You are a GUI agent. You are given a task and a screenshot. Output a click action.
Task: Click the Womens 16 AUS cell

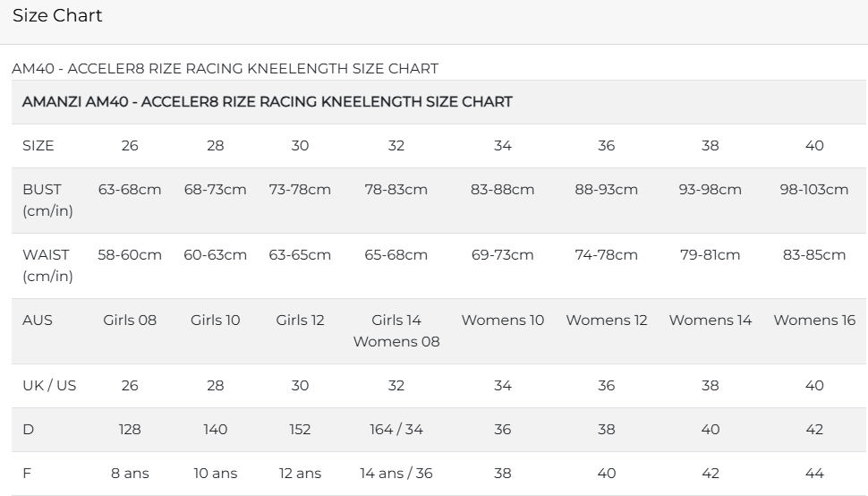click(814, 320)
